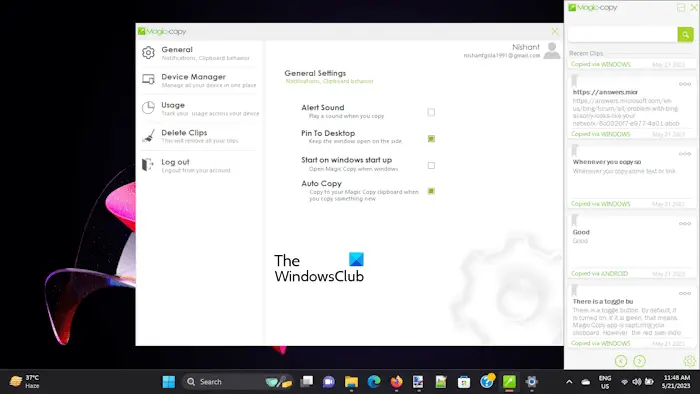The image size is (700, 394).
Task: Select Delete Clips in the sidebar
Action: (x=200, y=136)
